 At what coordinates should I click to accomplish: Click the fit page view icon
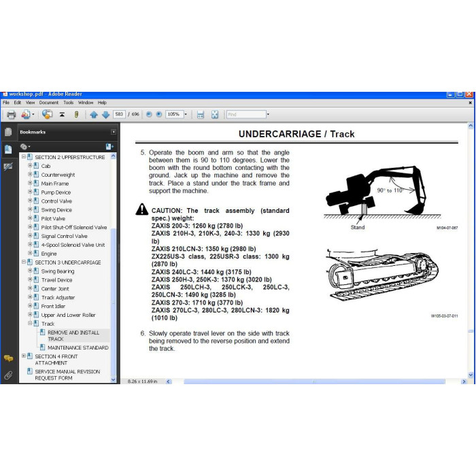tap(215, 114)
